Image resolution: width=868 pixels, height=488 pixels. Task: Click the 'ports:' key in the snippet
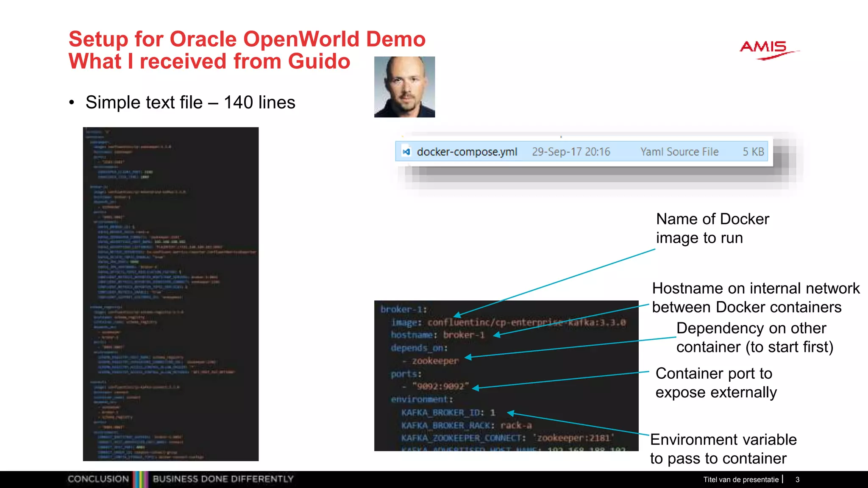[x=406, y=374]
